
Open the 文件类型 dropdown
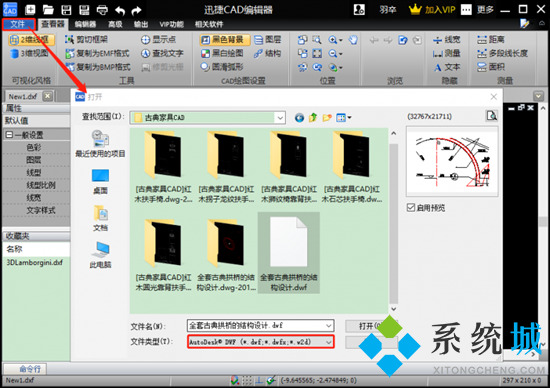260,342
